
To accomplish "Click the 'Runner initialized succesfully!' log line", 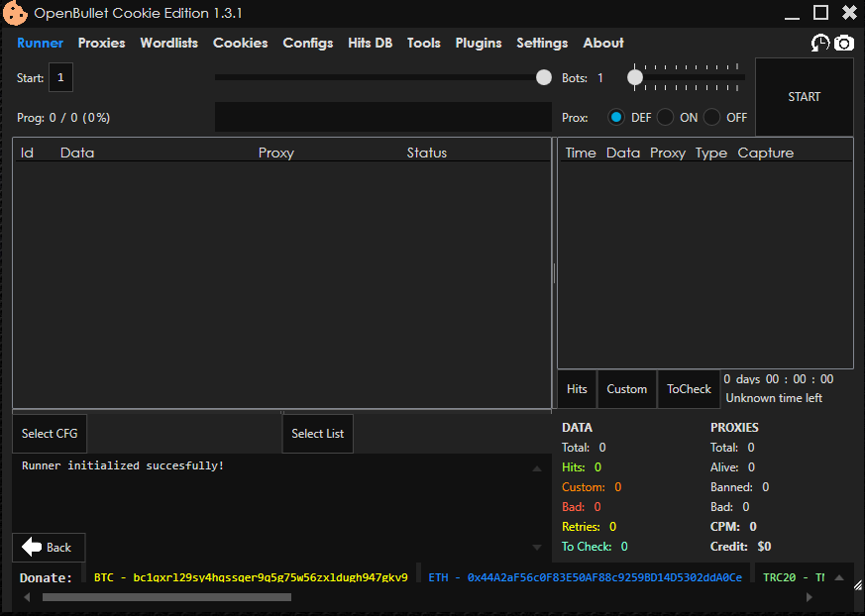I will click(123, 465).
